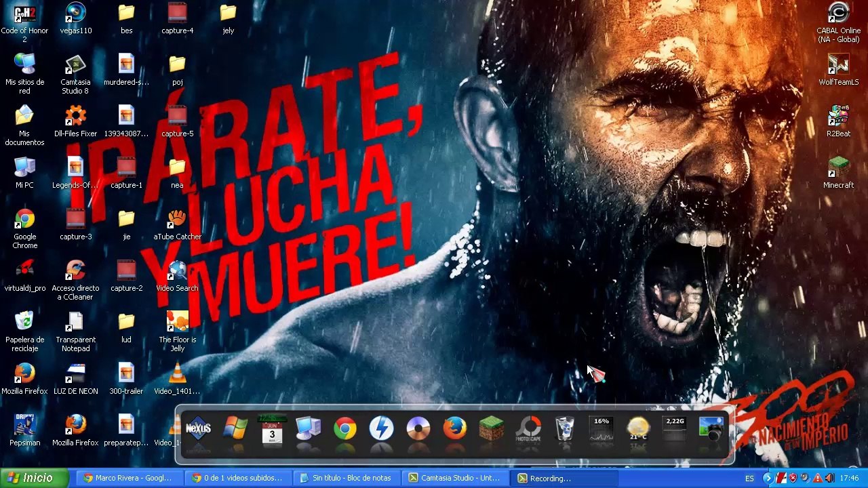
Task: Select the Pepsiman desktop icon
Action: coord(24,430)
